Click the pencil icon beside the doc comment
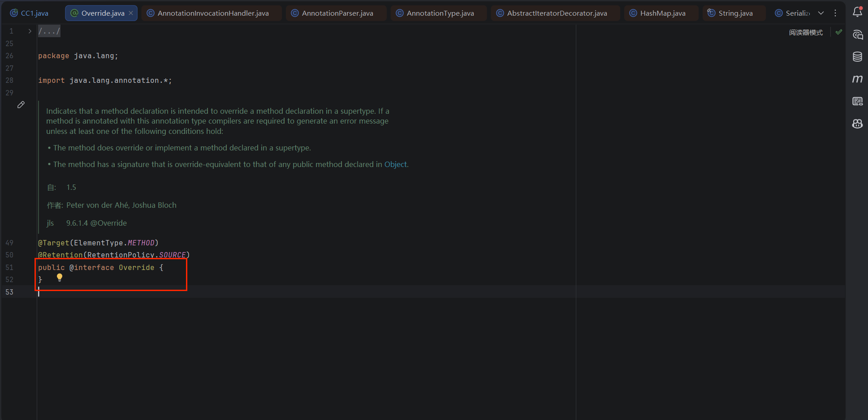The height and width of the screenshot is (420, 868). tap(21, 105)
